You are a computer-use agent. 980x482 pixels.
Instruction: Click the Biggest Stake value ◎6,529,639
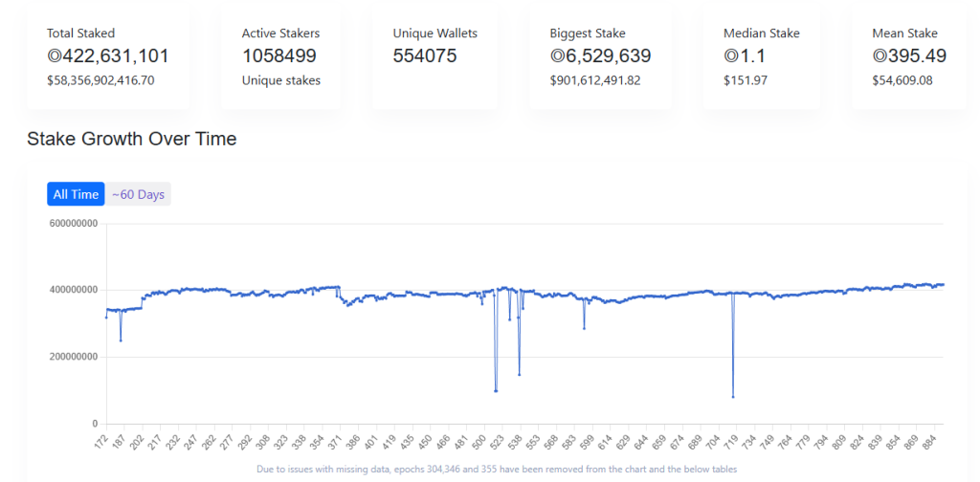[601, 56]
